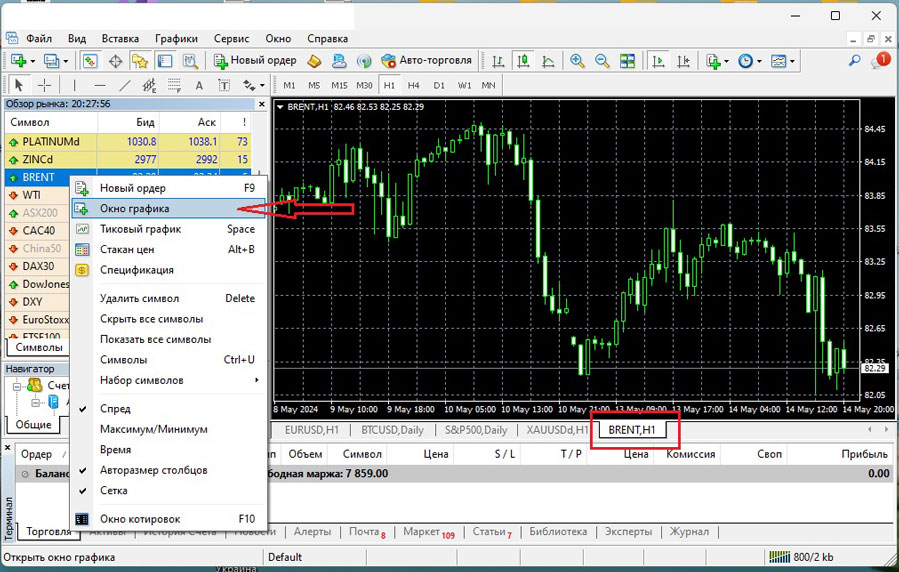
Task: Switch timeframe to H4
Action: click(x=413, y=85)
